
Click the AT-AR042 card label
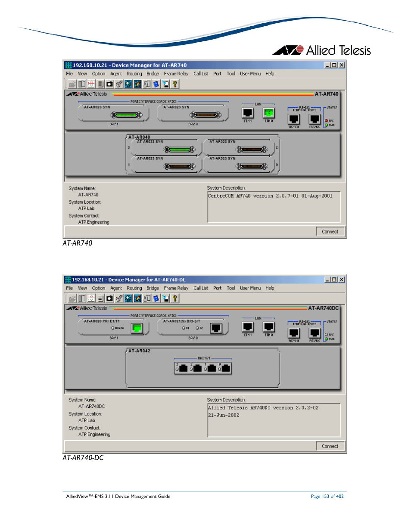point(139,351)
